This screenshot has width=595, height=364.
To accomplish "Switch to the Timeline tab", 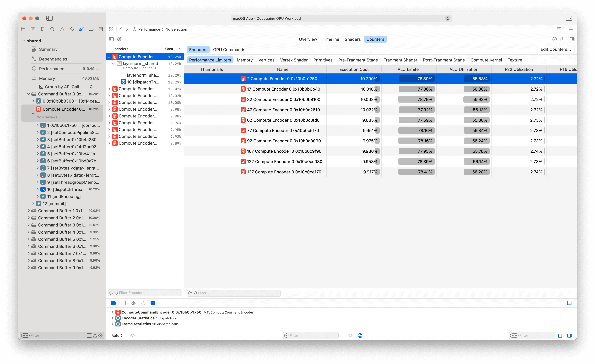I will (x=331, y=39).
